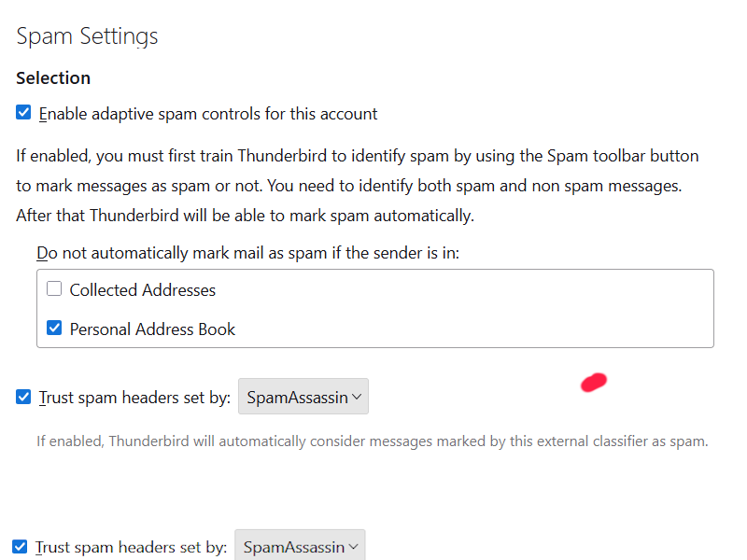The image size is (747, 560).
Task: Click the red marker dot
Action: coord(594,382)
